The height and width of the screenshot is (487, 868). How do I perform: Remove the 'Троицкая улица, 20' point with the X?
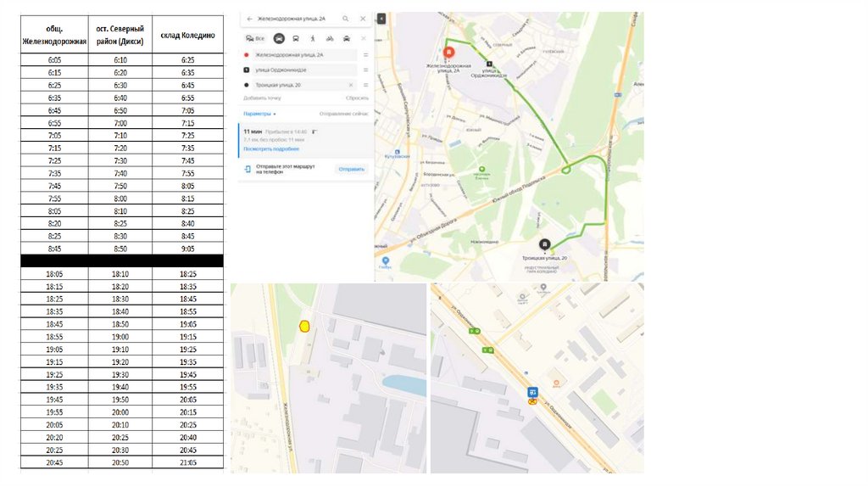[x=350, y=86]
